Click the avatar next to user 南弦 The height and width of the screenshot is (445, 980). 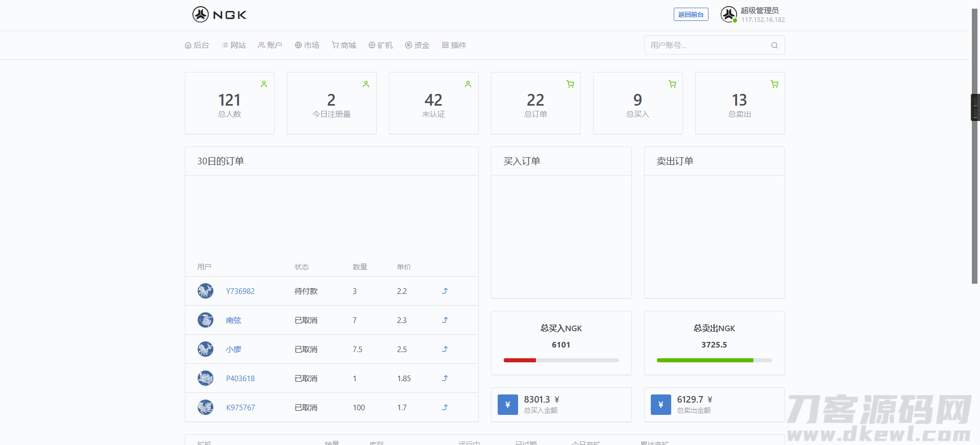[x=205, y=320]
